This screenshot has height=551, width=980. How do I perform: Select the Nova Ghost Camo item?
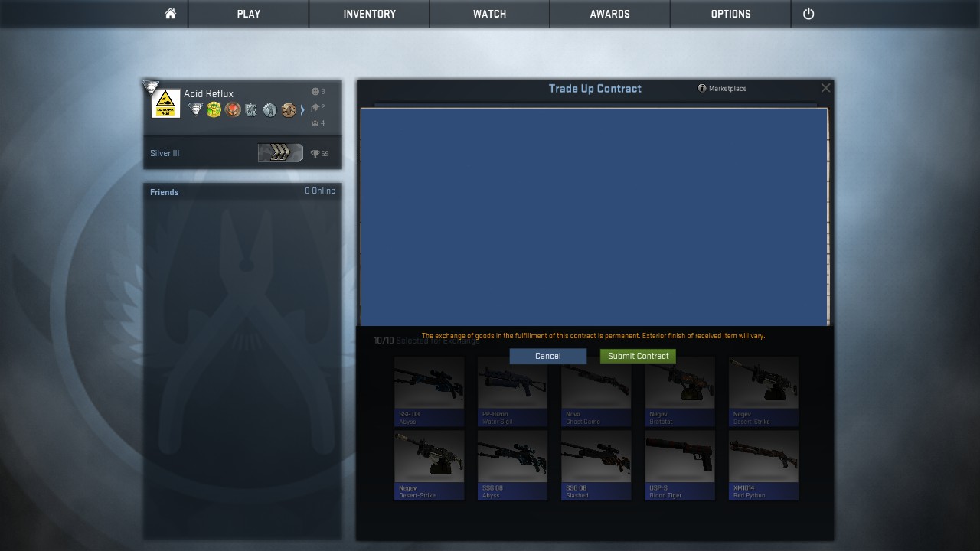[x=596, y=391]
